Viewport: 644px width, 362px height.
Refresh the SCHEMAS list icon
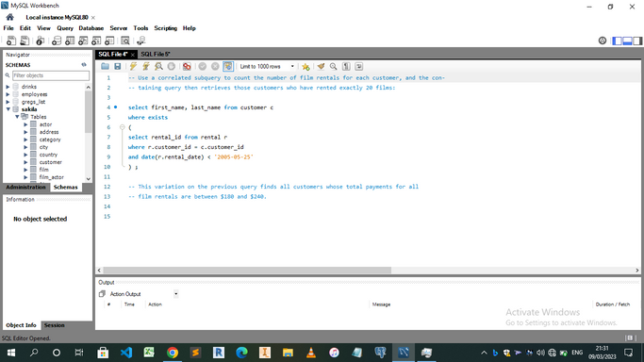tap(84, 65)
